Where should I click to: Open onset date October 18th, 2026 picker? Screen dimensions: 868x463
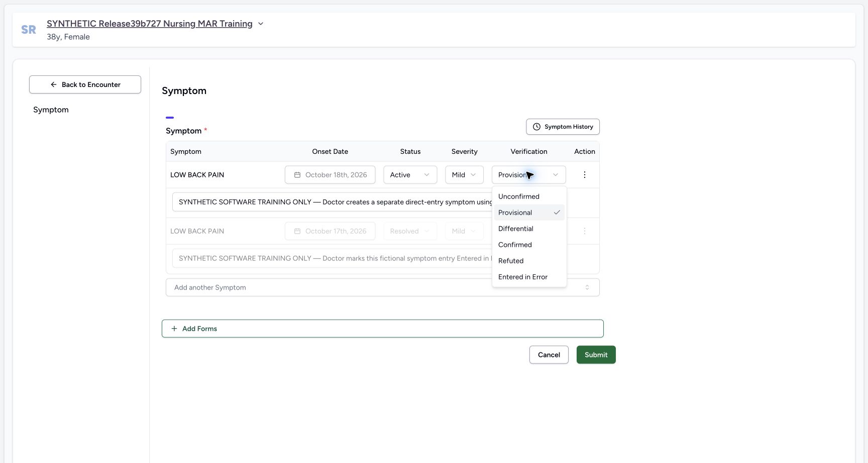[x=330, y=175]
